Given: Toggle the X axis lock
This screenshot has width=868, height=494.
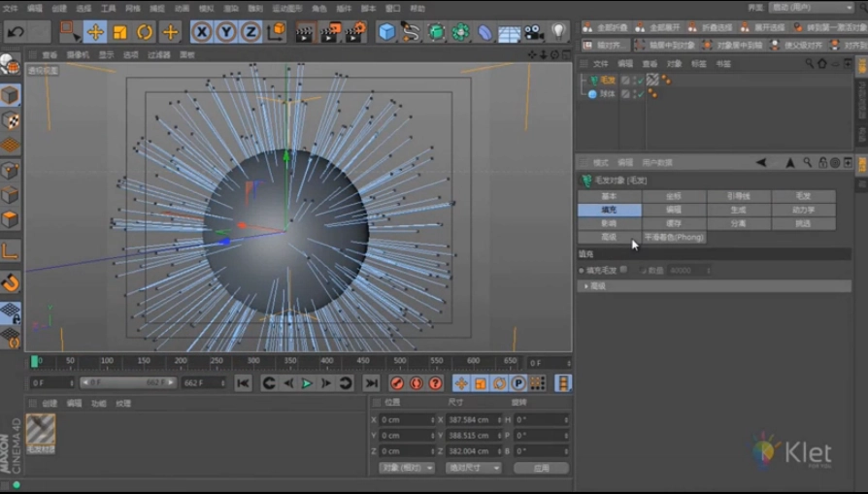Looking at the screenshot, I should pos(201,32).
